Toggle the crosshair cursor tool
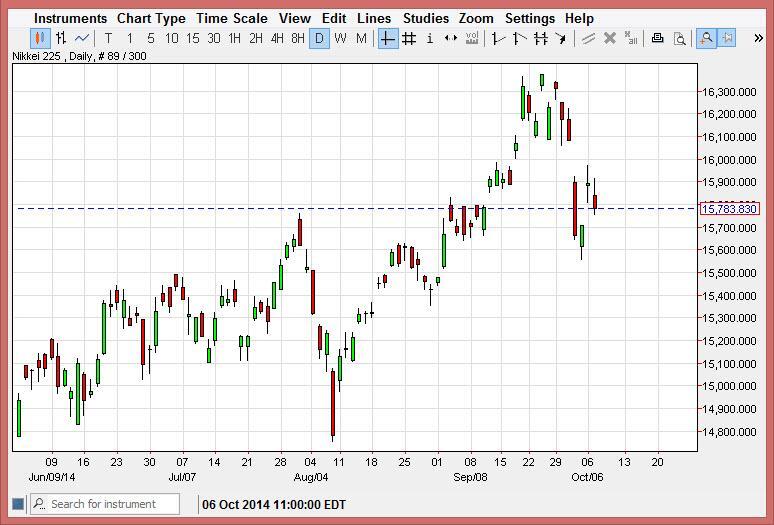 (x=387, y=39)
